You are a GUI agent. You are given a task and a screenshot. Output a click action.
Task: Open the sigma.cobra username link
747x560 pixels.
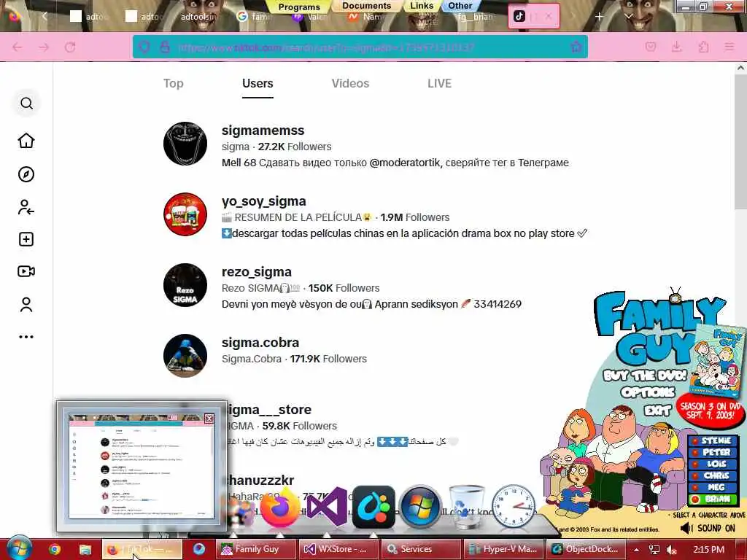[260, 343]
